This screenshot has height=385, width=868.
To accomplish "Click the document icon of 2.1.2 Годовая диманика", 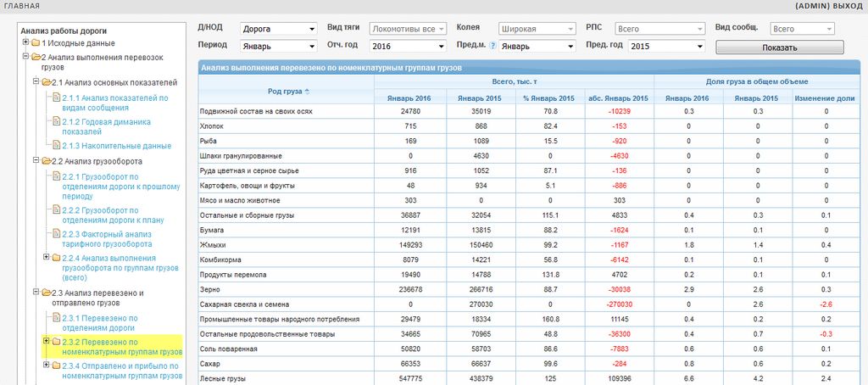I will point(57,121).
